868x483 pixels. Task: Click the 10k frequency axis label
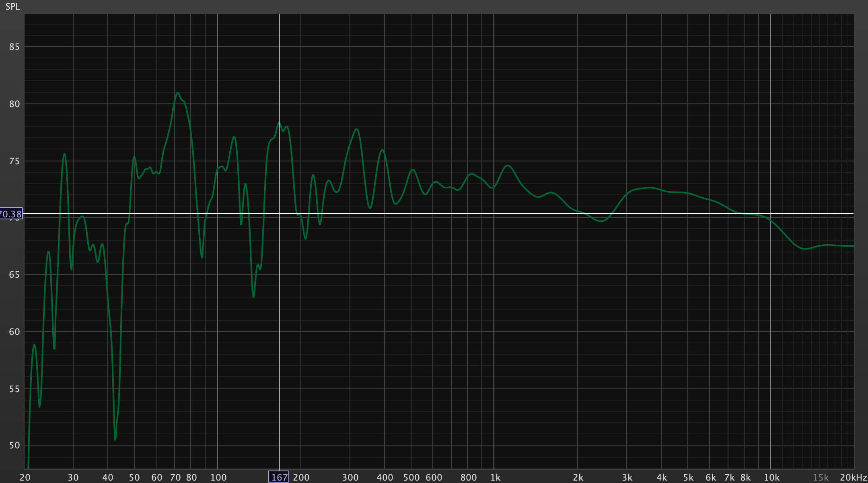coord(771,478)
